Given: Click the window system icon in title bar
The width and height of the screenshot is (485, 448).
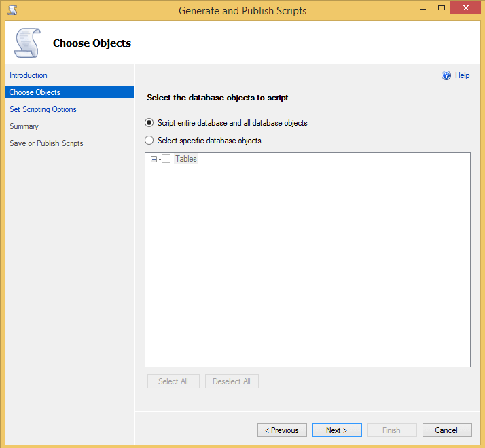Looking at the screenshot, I should [12, 10].
